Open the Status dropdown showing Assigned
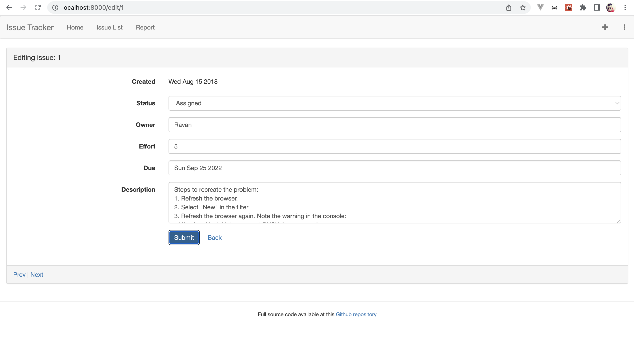This screenshot has width=634, height=364. point(394,103)
